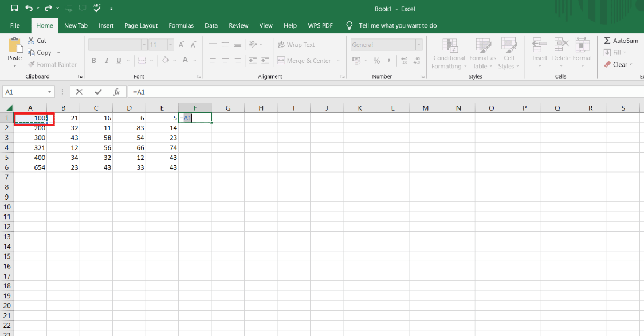Viewport: 644px width, 336px height.
Task: Toggle Align Right
Action: click(x=237, y=60)
